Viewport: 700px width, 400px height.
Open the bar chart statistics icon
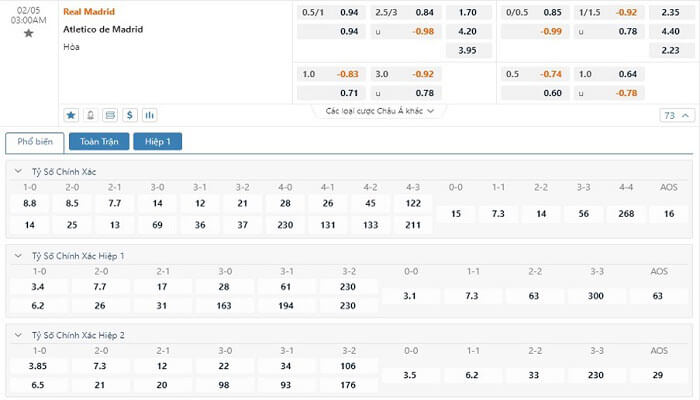pyautogui.click(x=150, y=115)
